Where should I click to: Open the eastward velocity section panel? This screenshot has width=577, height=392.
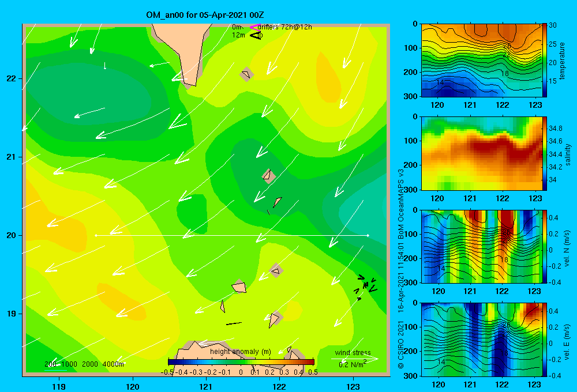481,340
